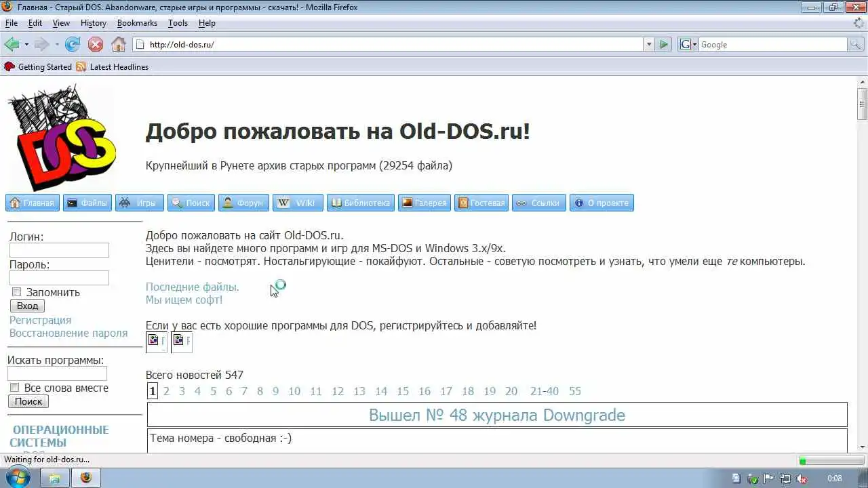The height and width of the screenshot is (488, 868).
Task: Click the Windows Start orb
Action: click(x=17, y=477)
